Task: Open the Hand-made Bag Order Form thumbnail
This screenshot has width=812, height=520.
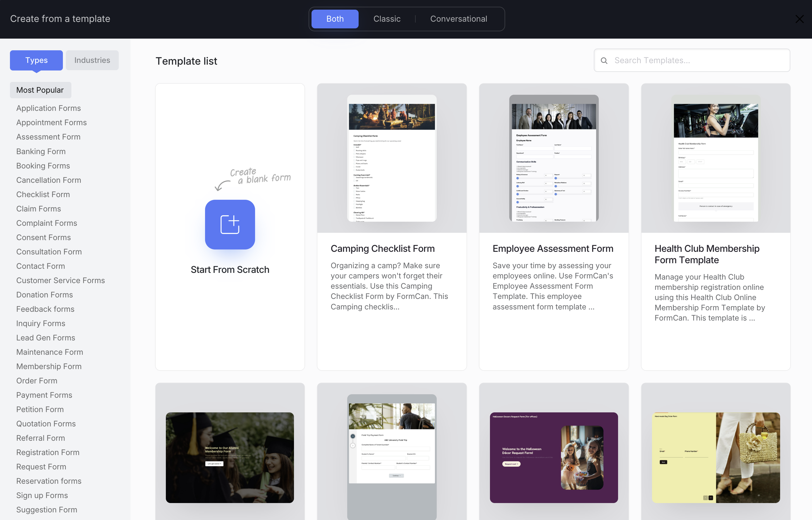Action: (x=715, y=457)
